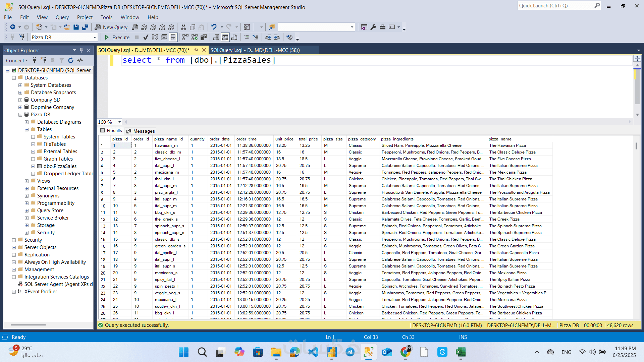644x362 pixels.
Task: Click the Properties wrench icon in toolbar
Action: pos(373,27)
